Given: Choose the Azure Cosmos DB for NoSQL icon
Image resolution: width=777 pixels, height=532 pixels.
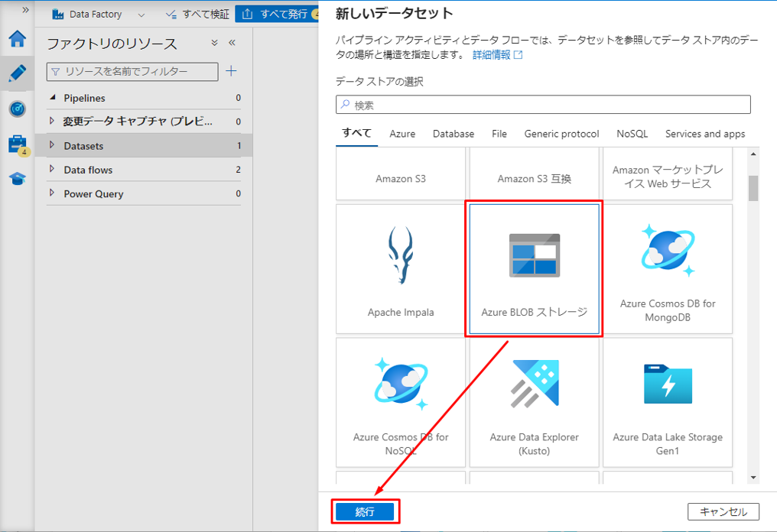Looking at the screenshot, I should coord(401,384).
